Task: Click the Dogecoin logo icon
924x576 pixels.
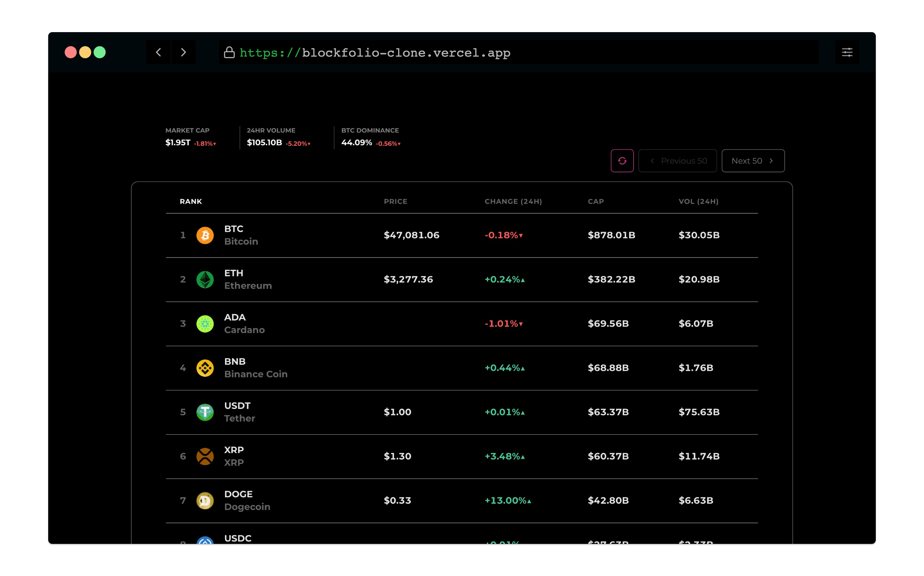Action: (x=205, y=500)
